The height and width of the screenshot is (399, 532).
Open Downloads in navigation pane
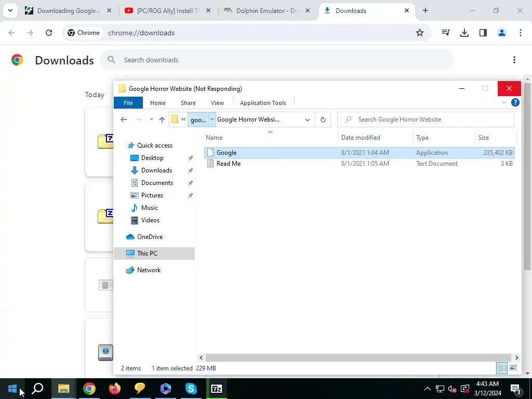[156, 170]
